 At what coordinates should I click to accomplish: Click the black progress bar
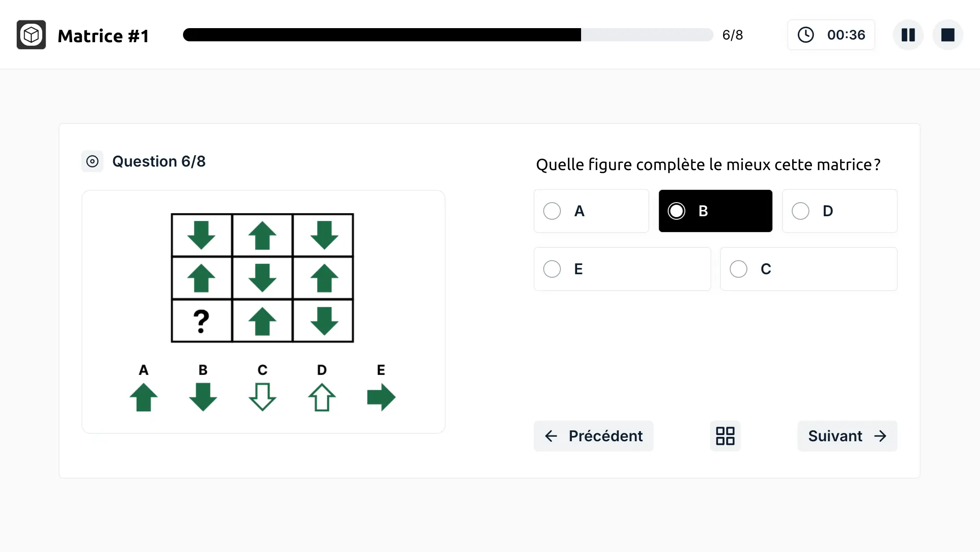[x=383, y=35]
